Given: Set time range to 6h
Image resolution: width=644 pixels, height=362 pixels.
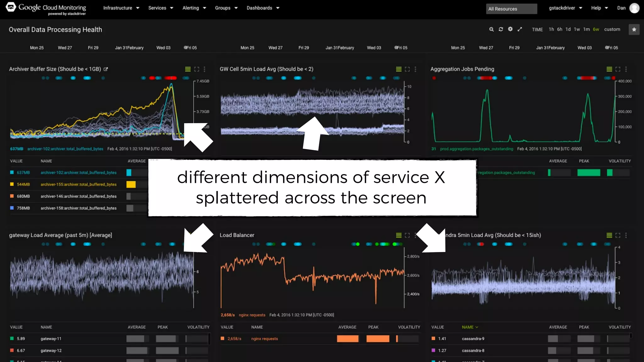Looking at the screenshot, I should pos(559,29).
